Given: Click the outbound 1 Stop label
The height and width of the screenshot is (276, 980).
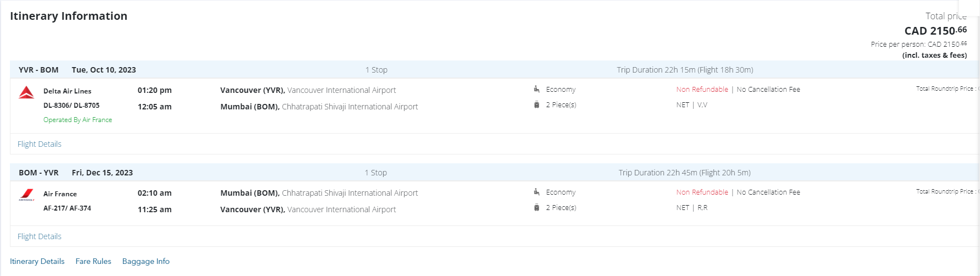Looking at the screenshot, I should point(377,70).
